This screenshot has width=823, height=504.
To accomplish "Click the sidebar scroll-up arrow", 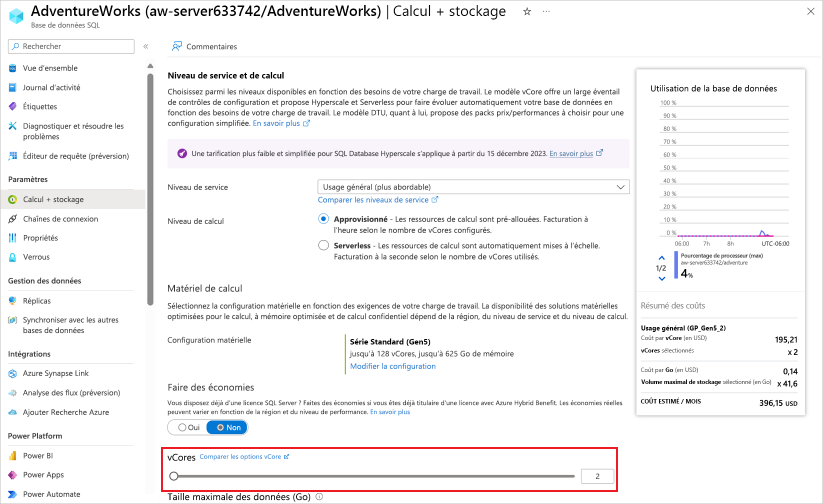I will click(x=150, y=66).
